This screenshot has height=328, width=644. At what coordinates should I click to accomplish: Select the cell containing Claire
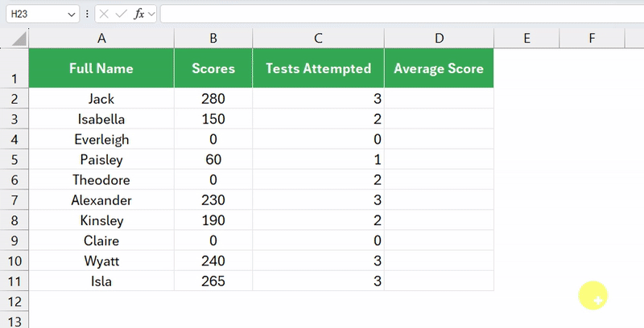click(101, 240)
